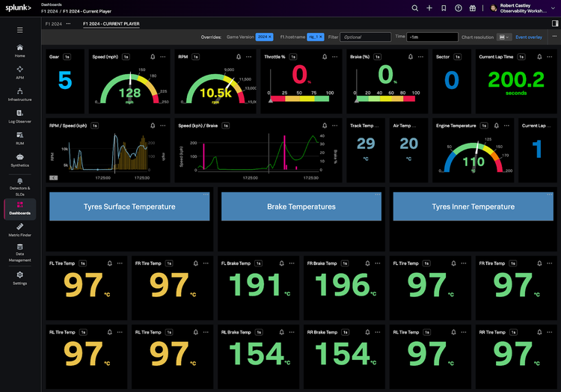
Task: Click the Filter input field
Action: 366,37
